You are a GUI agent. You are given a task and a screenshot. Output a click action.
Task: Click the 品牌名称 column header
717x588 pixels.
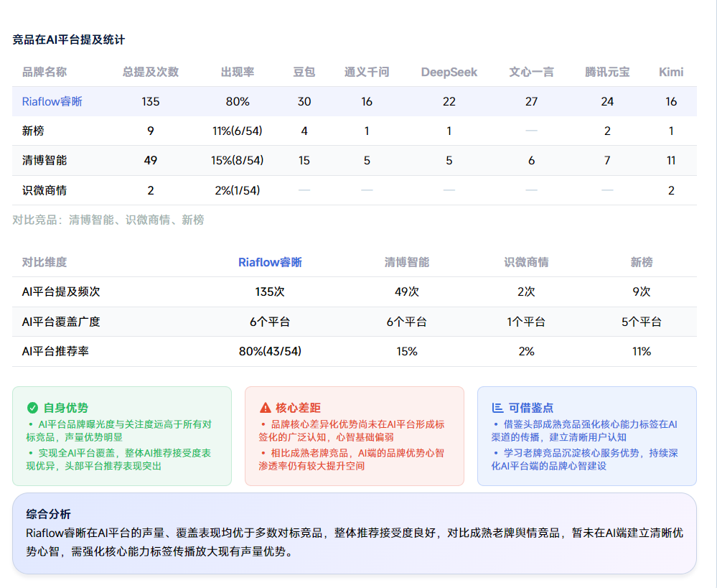point(44,72)
